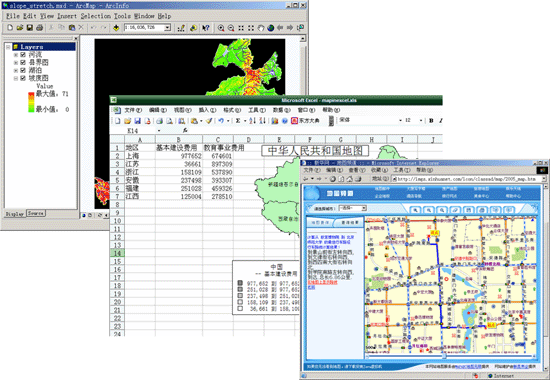Viewport: 550px width, 380px height.
Task: Open the font size dropdown in Excel
Action: click(x=421, y=120)
